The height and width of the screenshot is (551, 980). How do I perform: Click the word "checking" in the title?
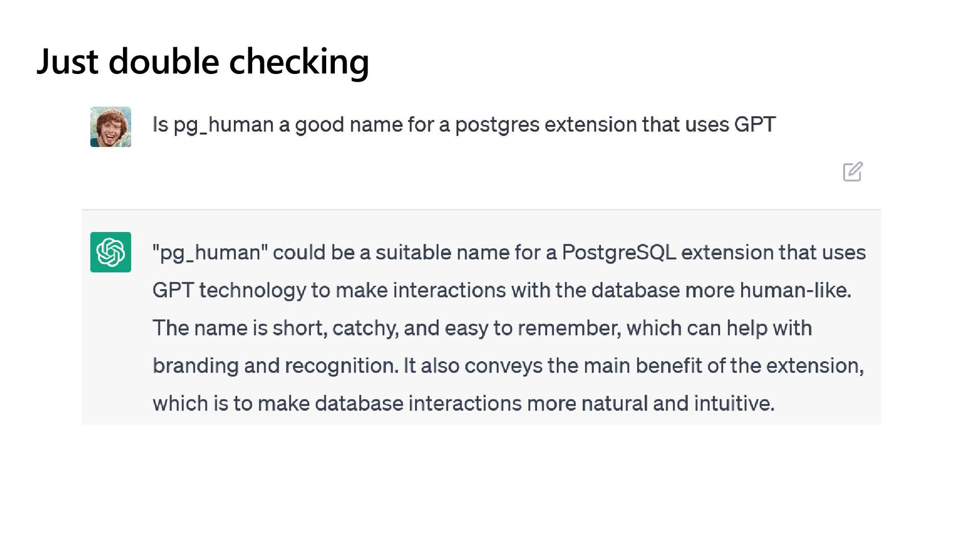tap(299, 63)
